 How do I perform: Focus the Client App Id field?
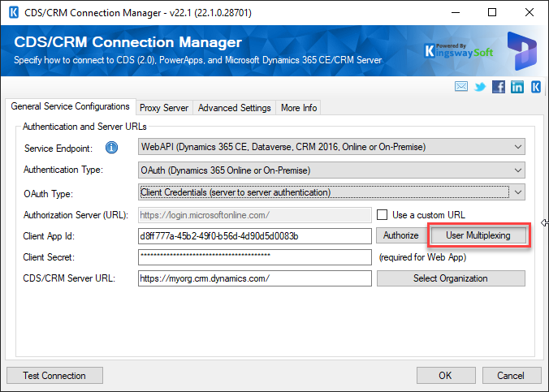pos(255,236)
